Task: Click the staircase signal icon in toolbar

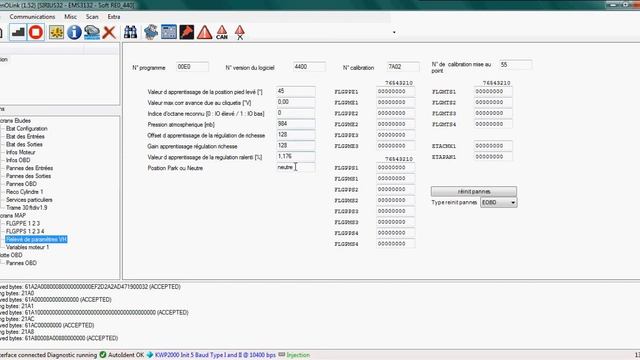Action: click(x=18, y=32)
